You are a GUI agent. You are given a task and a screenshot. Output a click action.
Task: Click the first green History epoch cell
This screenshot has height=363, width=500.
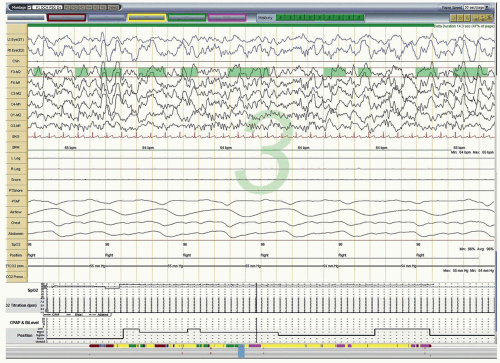pyautogui.click(x=281, y=18)
